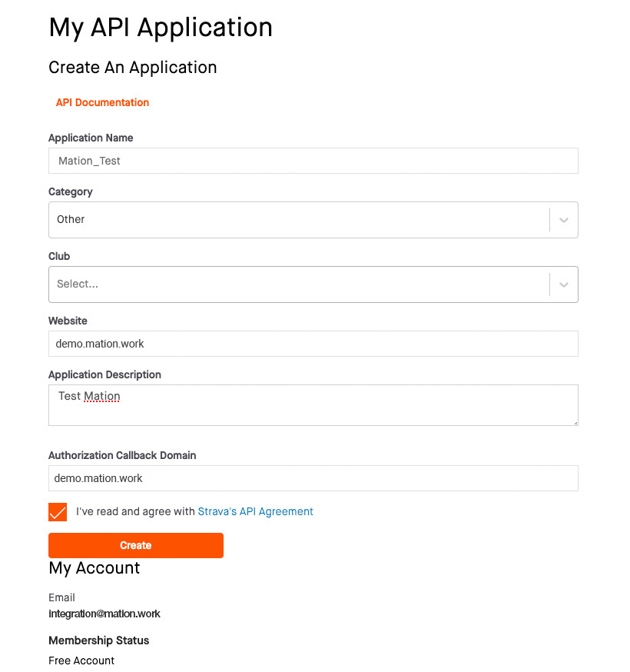Open the Category select showing Other

coord(313,220)
